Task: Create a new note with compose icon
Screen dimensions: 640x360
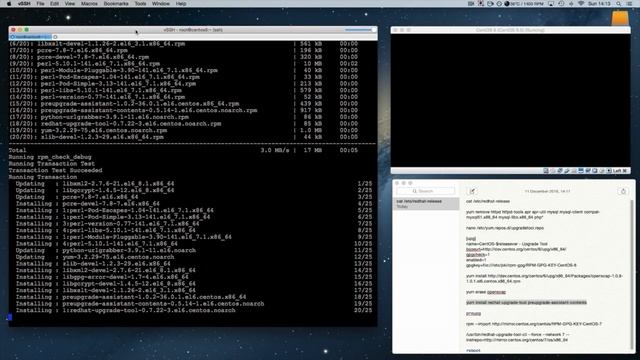Action: 472,191
